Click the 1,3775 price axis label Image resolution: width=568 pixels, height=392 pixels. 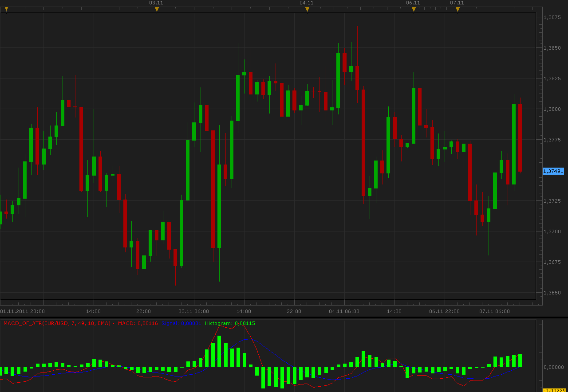tap(552, 140)
